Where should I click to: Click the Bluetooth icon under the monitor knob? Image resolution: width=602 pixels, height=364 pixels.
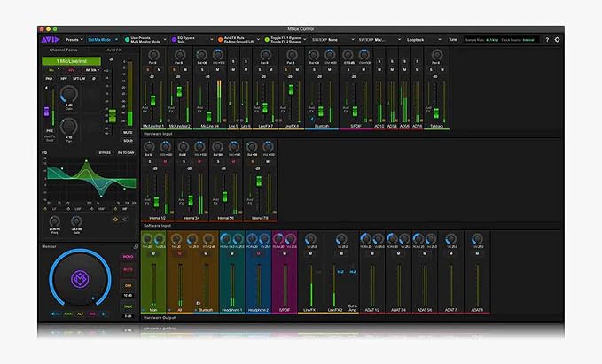(104, 314)
